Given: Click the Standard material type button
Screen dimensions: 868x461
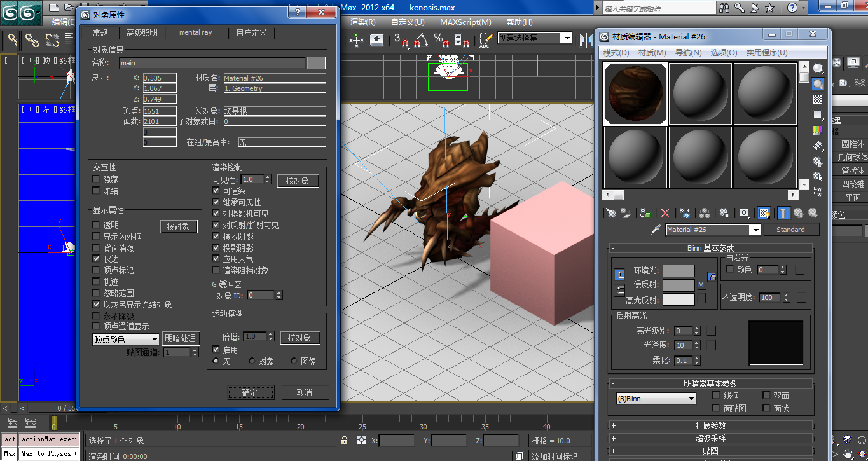Looking at the screenshot, I should [790, 230].
